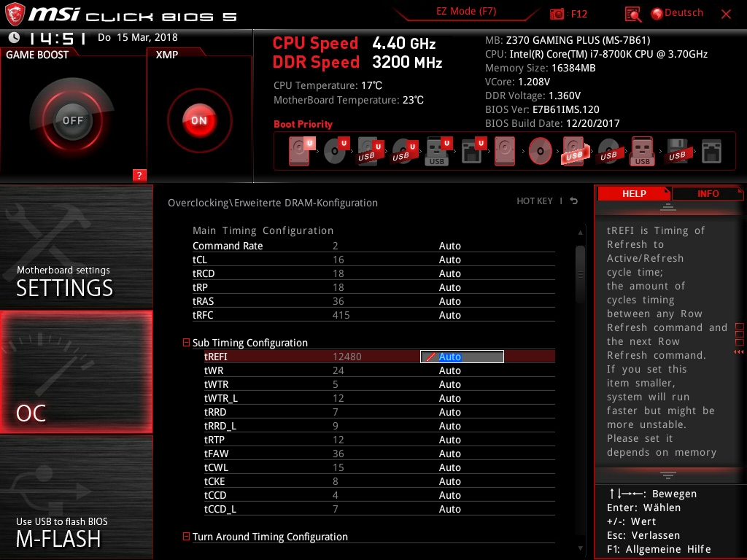Click the scrollbar thumb in timing list
The width and height of the screenshot is (747, 560).
click(580, 274)
